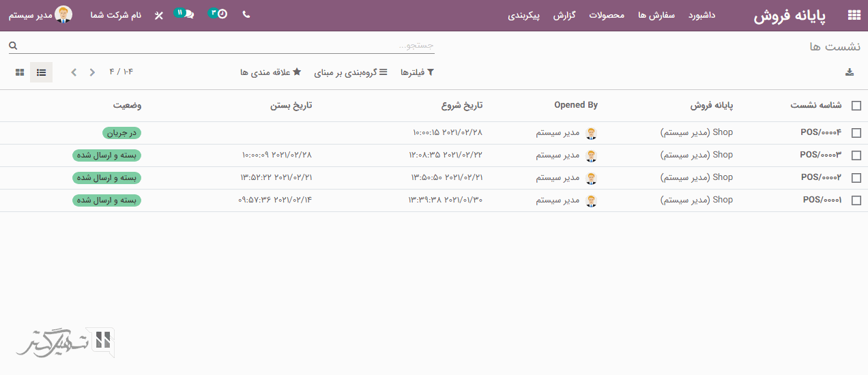
Task: Expand the فیلترها filters dropdown
Action: click(417, 72)
